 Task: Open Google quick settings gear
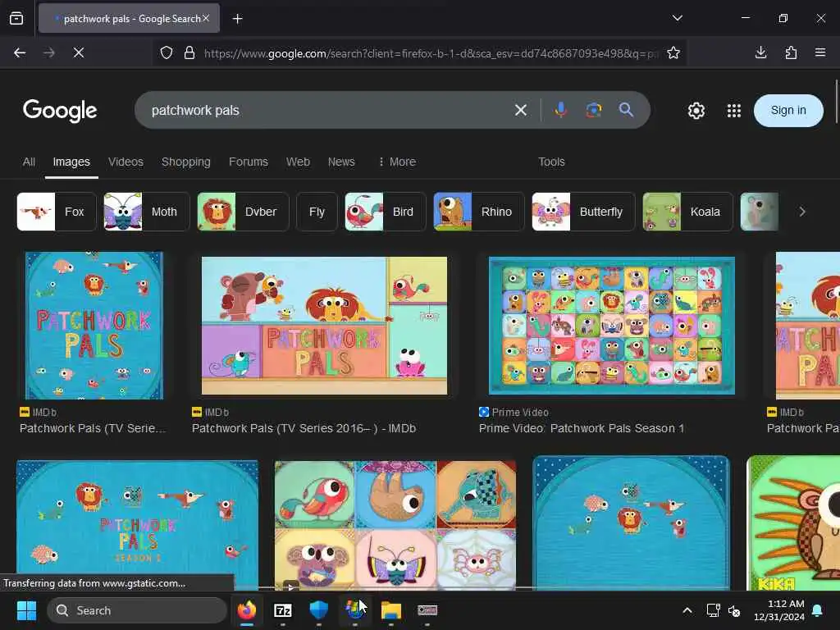pos(696,111)
